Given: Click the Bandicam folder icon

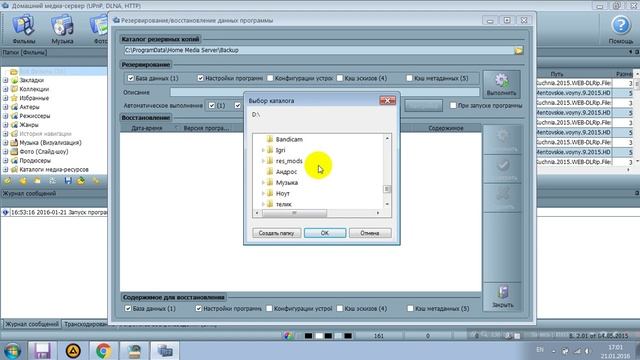Looking at the screenshot, I should point(269,139).
